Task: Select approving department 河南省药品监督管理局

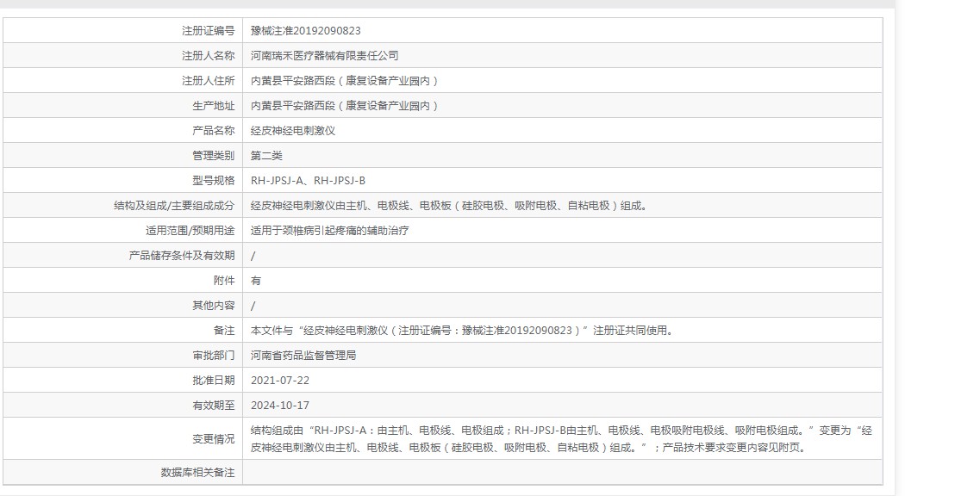Action: 303,356
